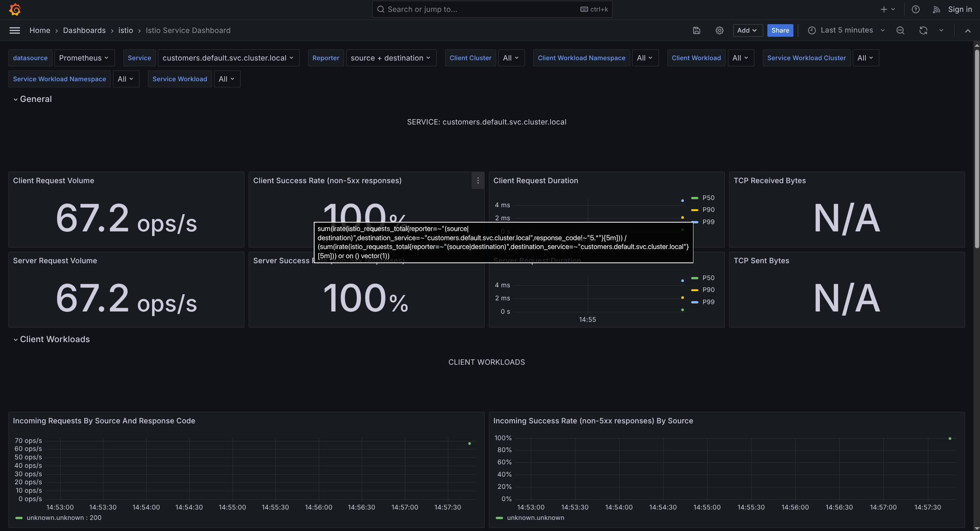The width and height of the screenshot is (980, 531).
Task: Toggle the unknown.unknown series in Incoming Requests legend
Action: coord(58,518)
